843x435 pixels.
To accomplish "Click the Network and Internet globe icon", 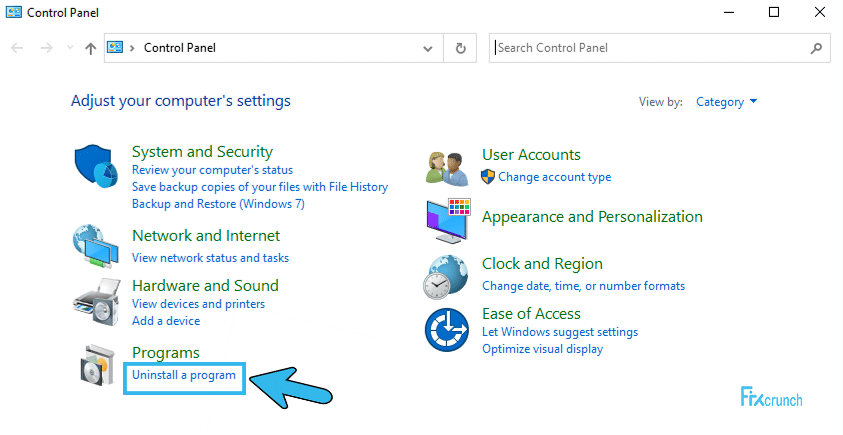I will click(96, 246).
